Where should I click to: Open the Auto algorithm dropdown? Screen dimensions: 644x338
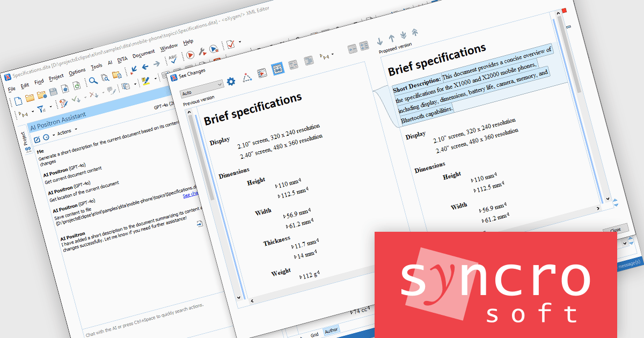pyautogui.click(x=201, y=85)
